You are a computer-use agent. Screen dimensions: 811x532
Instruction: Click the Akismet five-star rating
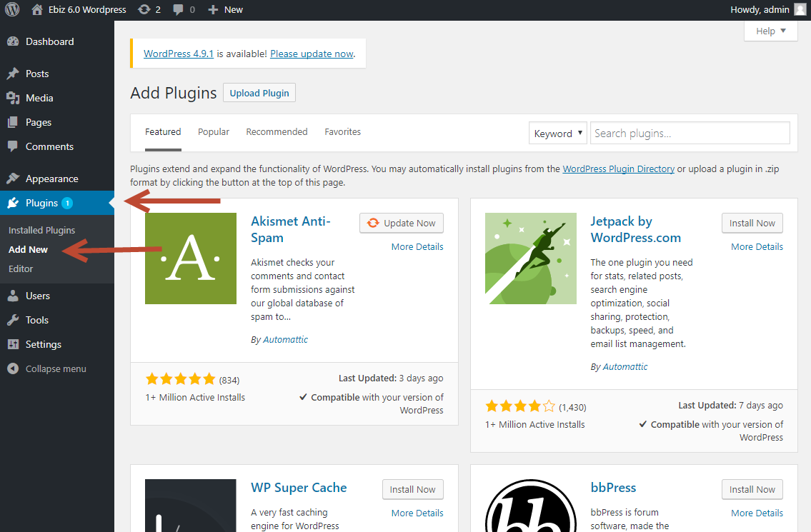[181, 379]
